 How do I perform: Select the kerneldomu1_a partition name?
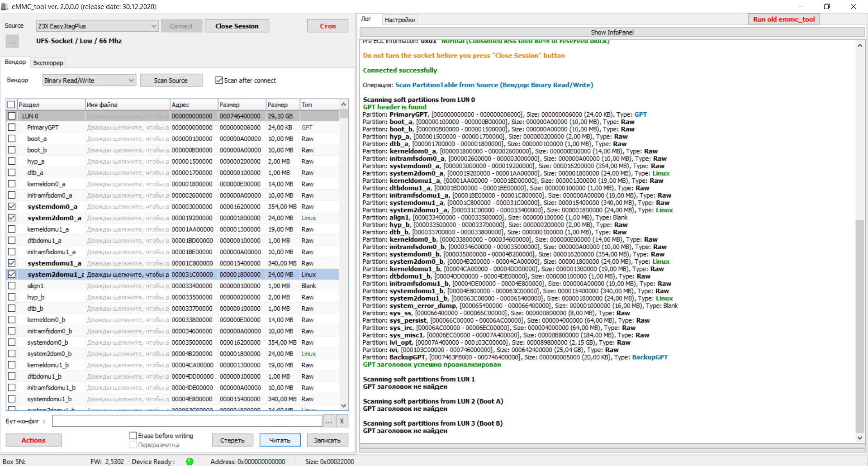(48, 229)
